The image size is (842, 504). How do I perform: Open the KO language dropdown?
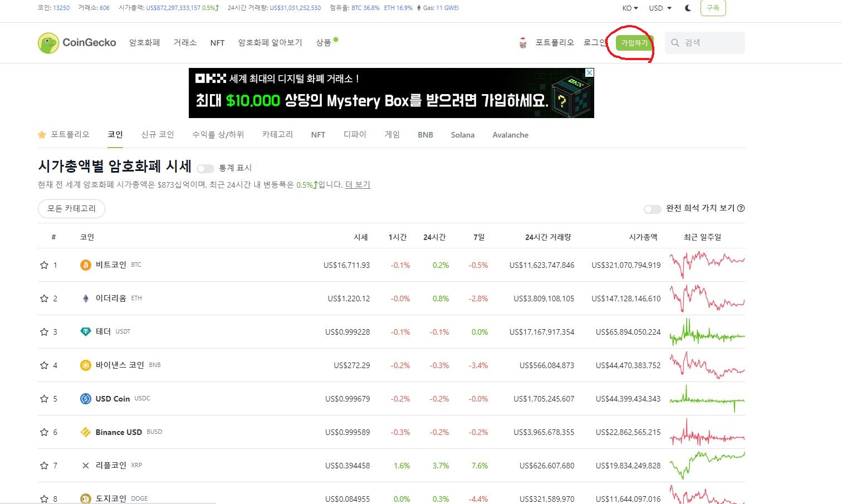tap(630, 8)
